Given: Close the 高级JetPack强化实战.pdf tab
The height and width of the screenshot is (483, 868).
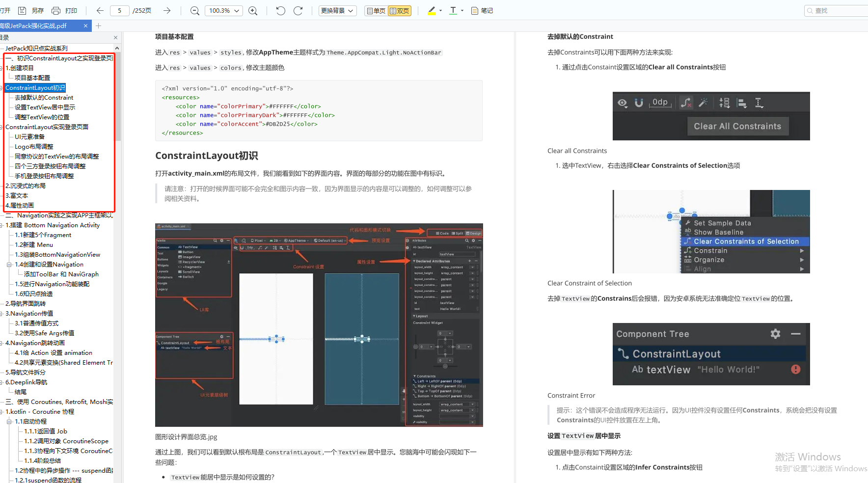Looking at the screenshot, I should coord(85,26).
